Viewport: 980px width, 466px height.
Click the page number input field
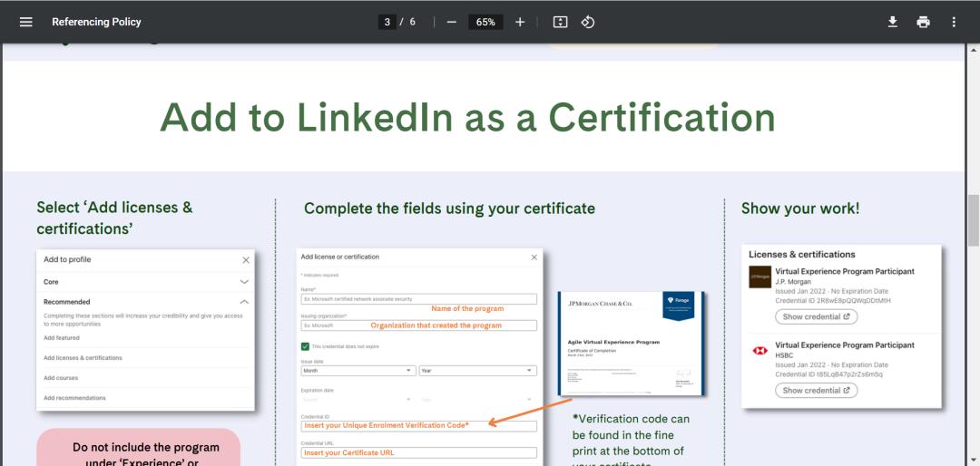(x=387, y=22)
